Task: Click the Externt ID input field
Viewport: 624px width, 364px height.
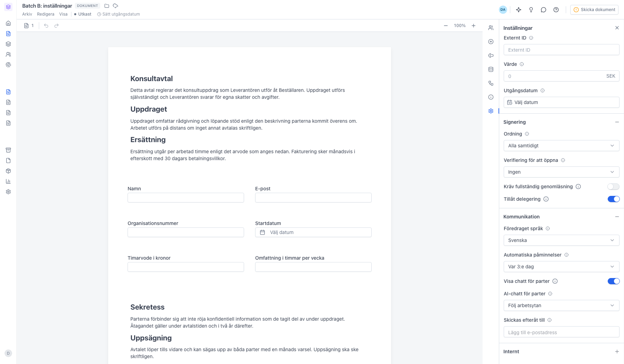Action: point(561,50)
